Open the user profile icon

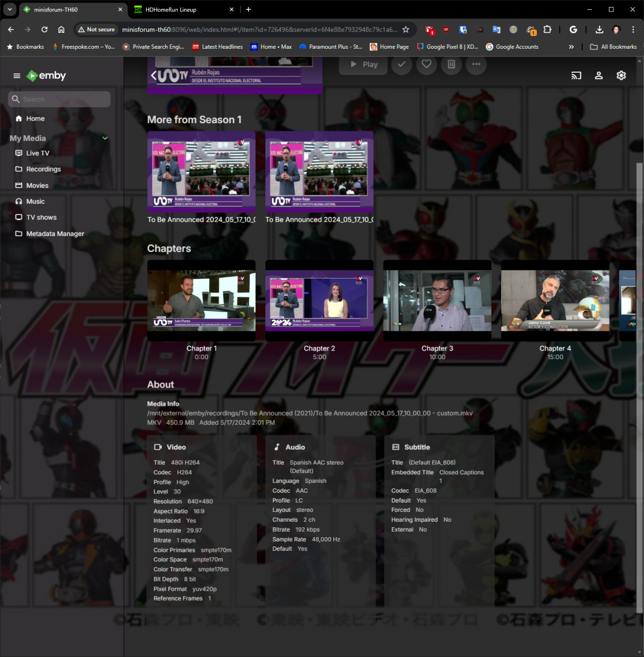599,76
